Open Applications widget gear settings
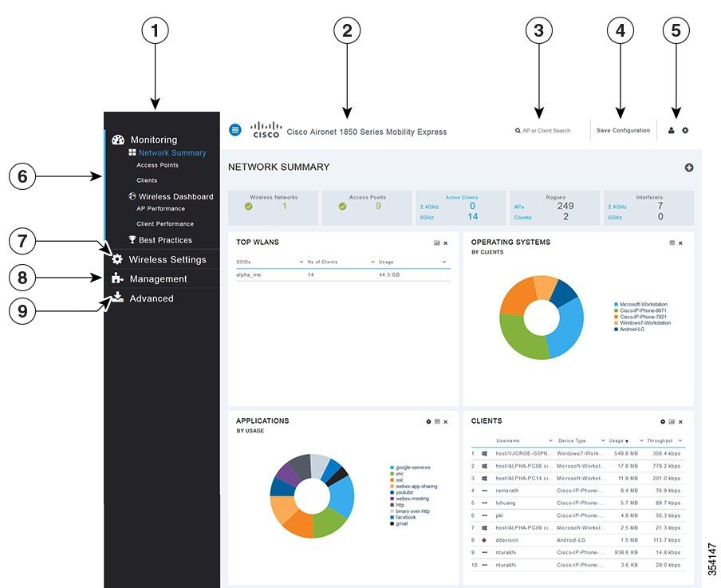The width and height of the screenshot is (721, 588). (x=428, y=421)
